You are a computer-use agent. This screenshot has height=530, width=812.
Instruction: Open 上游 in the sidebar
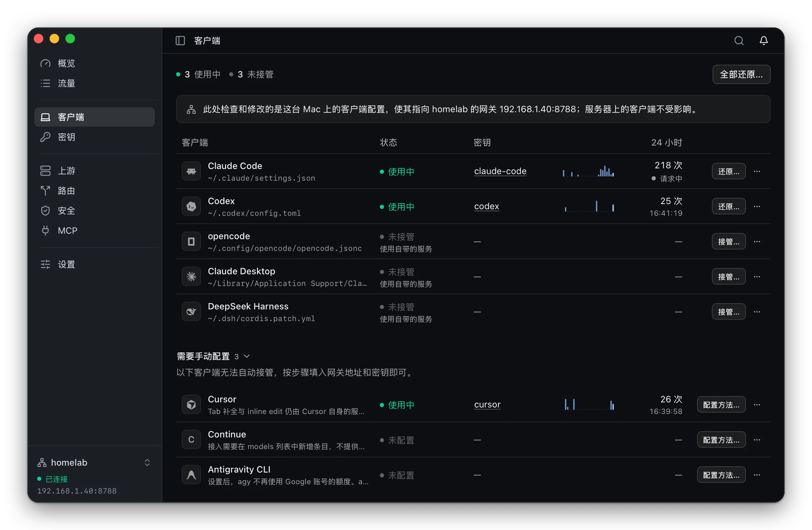coord(95,171)
